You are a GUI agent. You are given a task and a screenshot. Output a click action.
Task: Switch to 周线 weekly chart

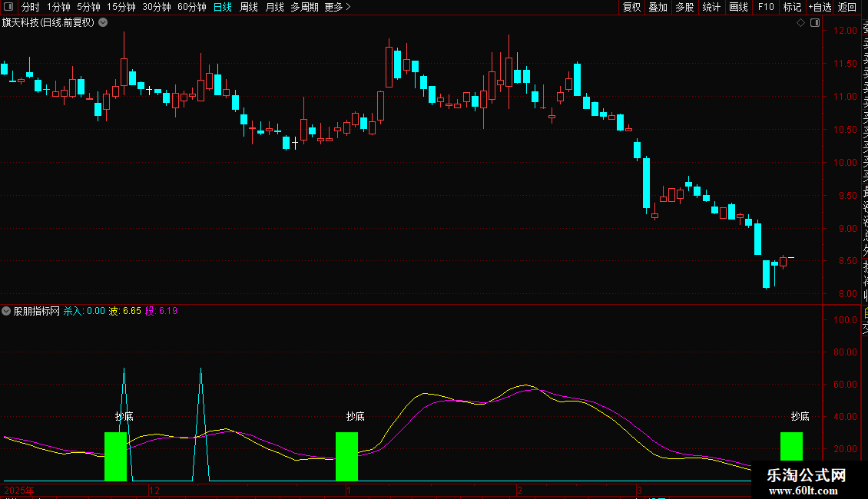click(249, 7)
